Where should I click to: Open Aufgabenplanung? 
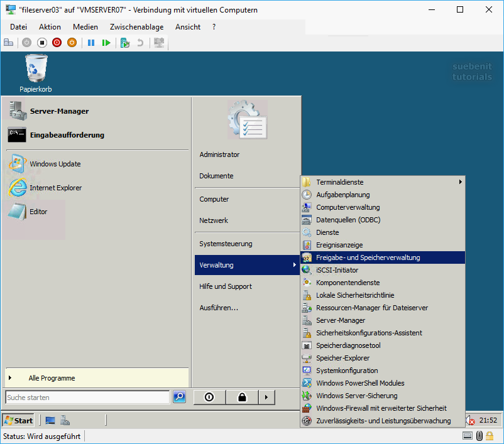pos(383,195)
